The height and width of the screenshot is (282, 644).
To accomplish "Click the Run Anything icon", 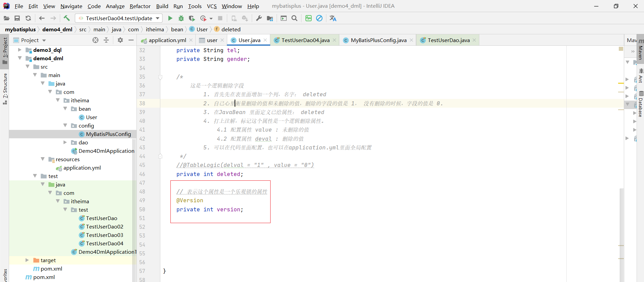I will pyautogui.click(x=284, y=18).
